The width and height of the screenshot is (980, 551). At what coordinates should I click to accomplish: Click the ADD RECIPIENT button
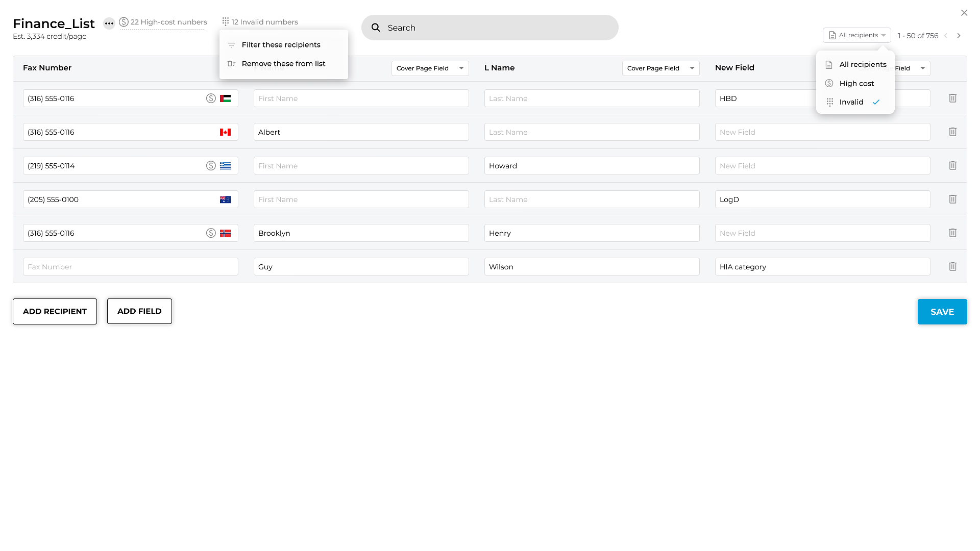pos(55,311)
